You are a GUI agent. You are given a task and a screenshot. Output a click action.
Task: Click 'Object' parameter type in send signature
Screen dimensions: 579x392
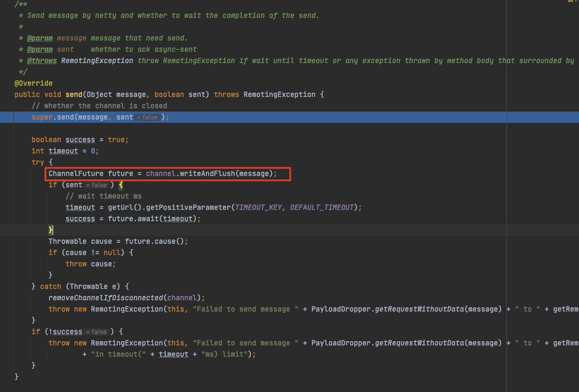click(x=99, y=94)
